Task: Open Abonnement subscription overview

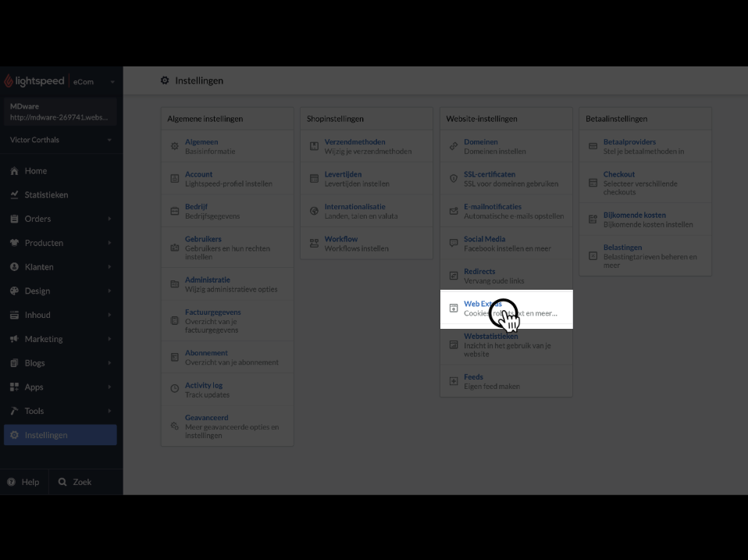Action: [x=206, y=353]
